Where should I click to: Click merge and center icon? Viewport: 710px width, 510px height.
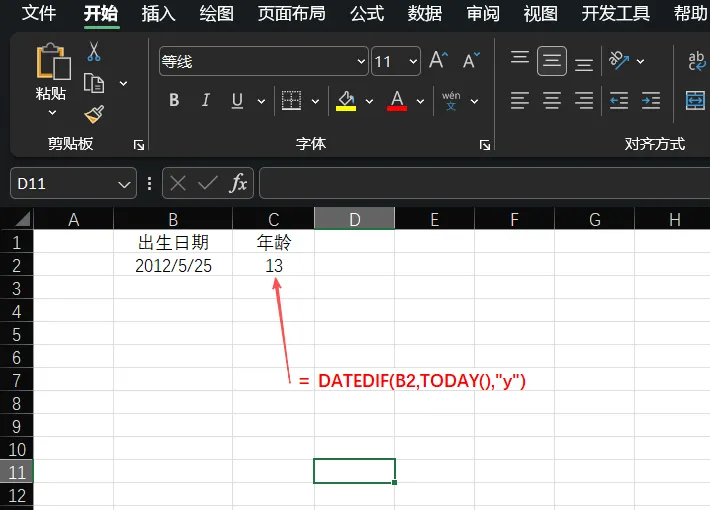point(696,100)
